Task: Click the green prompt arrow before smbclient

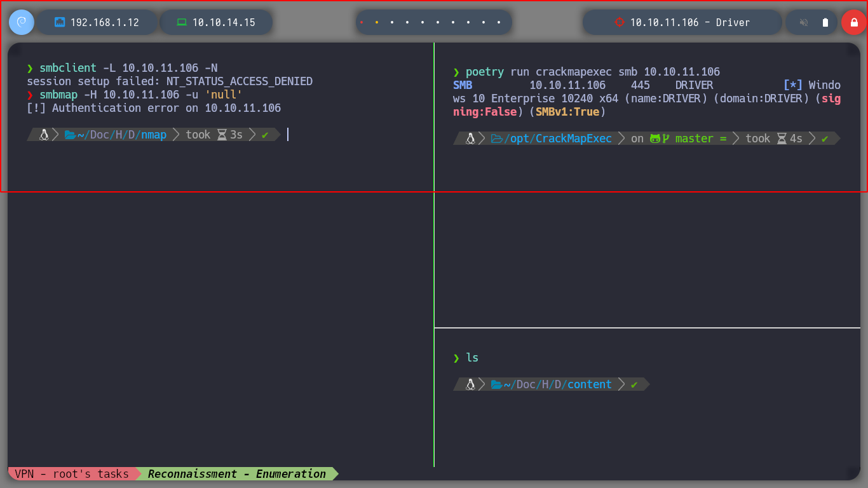Action: pyautogui.click(x=30, y=68)
